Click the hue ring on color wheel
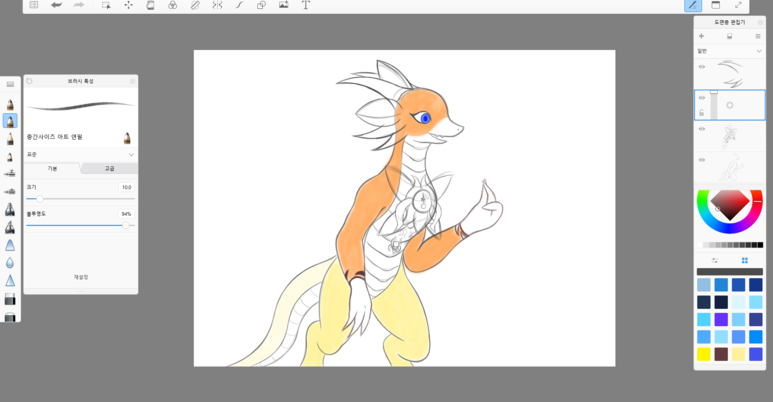Screen dimensions: 773x402 tap(730, 230)
